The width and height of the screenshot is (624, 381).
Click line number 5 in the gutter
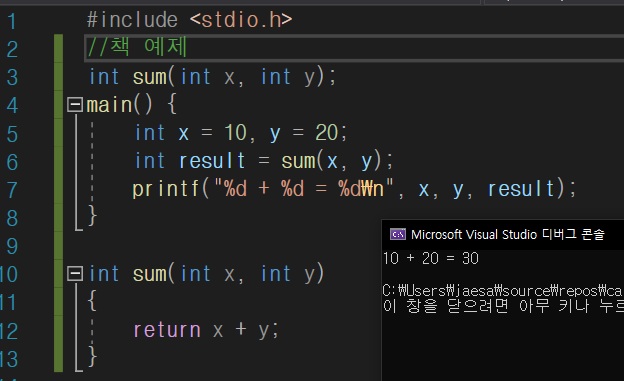pyautogui.click(x=12, y=134)
